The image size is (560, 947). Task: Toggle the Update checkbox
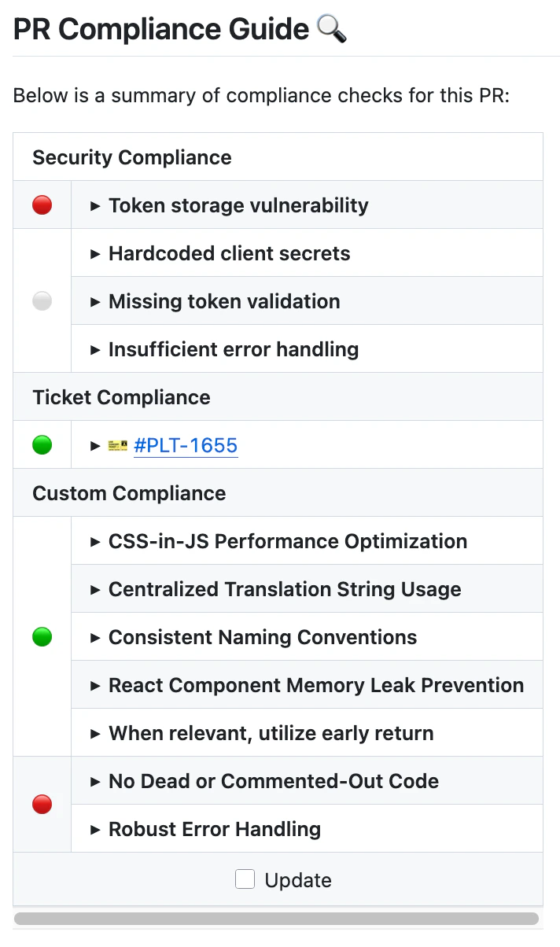(x=245, y=879)
